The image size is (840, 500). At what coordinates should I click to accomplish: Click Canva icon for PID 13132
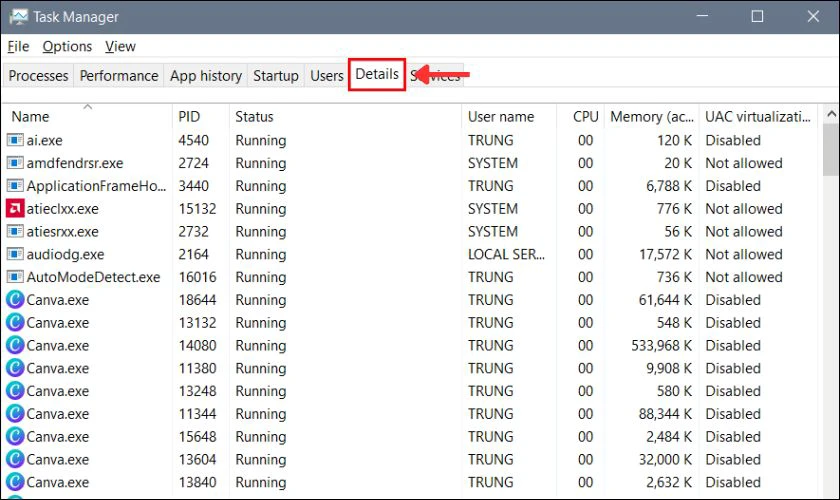click(15, 323)
